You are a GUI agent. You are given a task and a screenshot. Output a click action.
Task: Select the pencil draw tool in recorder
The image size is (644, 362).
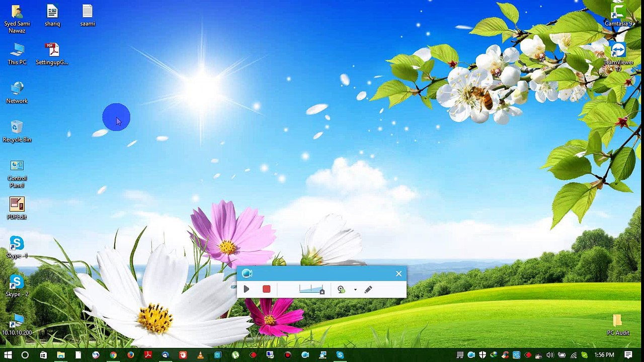point(368,289)
